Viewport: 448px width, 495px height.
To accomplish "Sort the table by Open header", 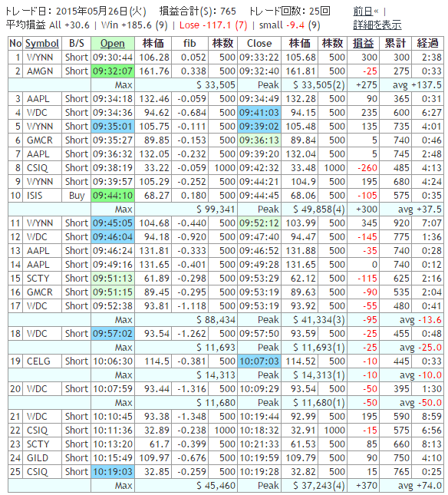I will pos(113,43).
